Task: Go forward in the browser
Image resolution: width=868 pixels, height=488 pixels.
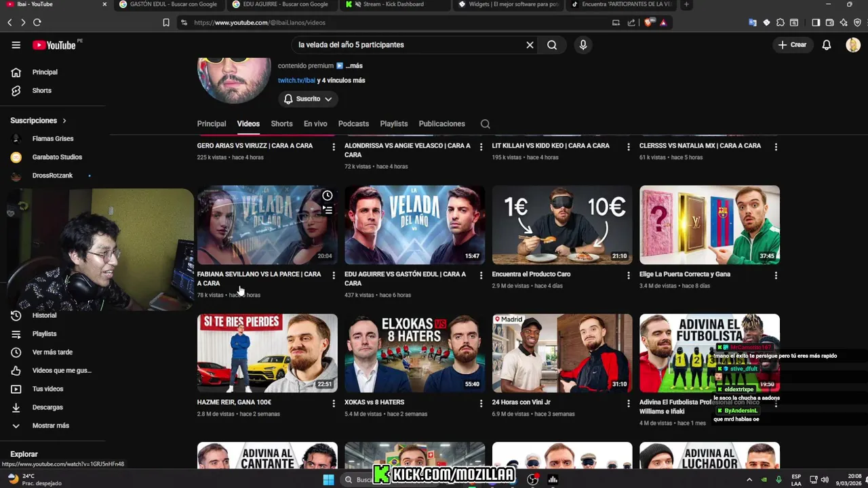Action: pos(22,22)
